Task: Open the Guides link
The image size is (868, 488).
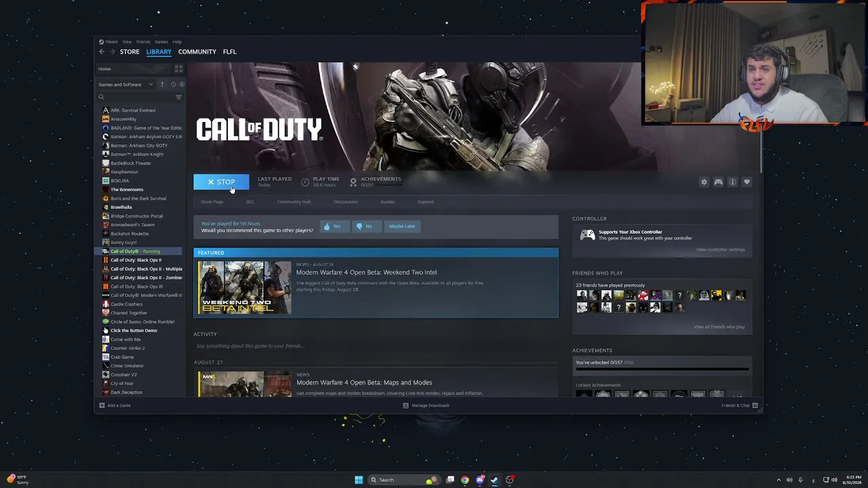Action: (387, 202)
